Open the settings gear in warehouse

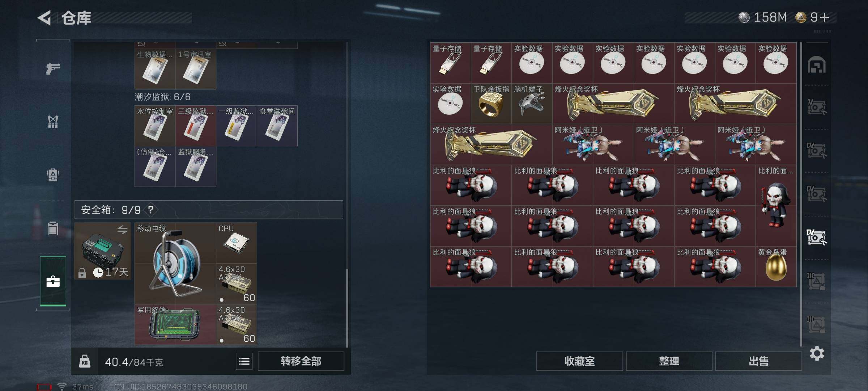coord(817,353)
